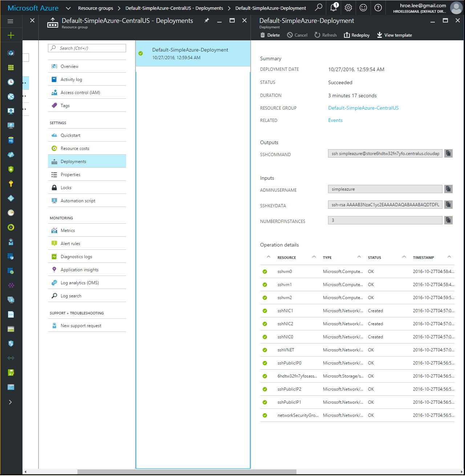Viewport: 465px width, 476px height.
Task: Open Automation script menu item
Action: click(x=87, y=201)
